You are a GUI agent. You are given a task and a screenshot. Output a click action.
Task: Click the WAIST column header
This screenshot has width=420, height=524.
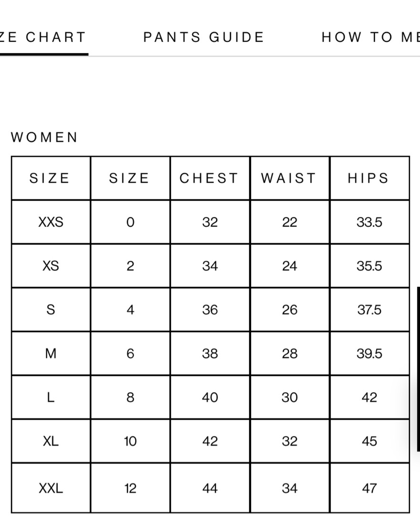290,178
